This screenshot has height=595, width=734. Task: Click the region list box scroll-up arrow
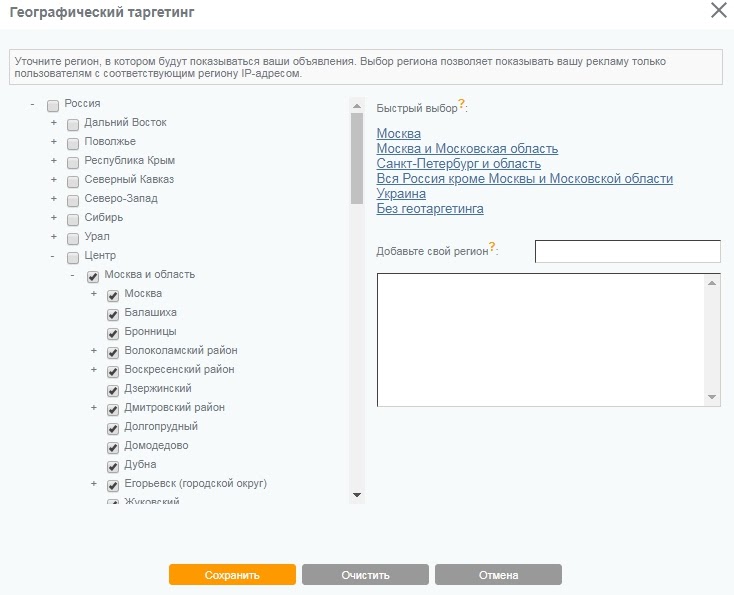point(712,283)
